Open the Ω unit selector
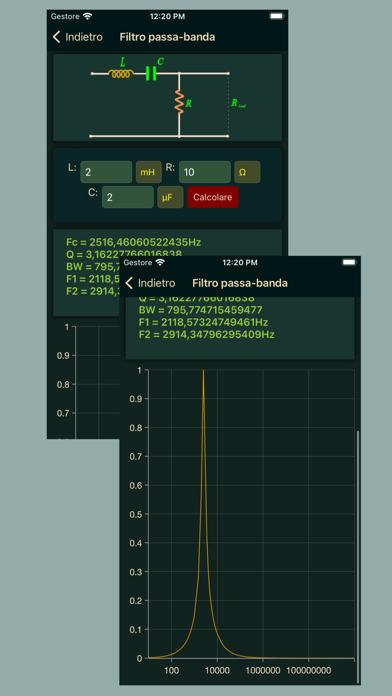The width and height of the screenshot is (392, 696). [x=247, y=172]
